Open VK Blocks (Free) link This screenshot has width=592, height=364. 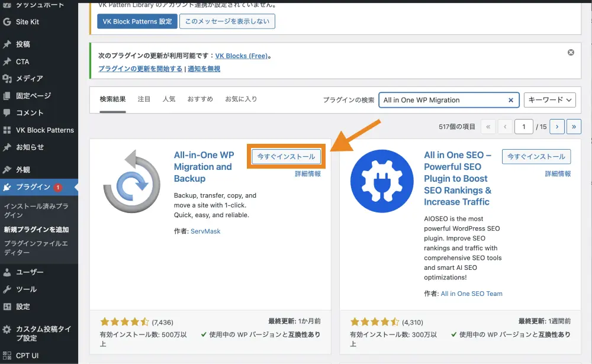242,56
